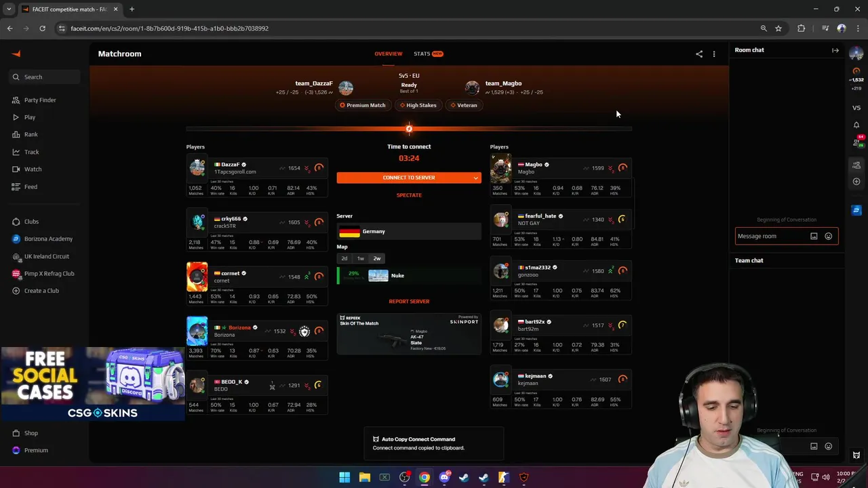The width and height of the screenshot is (868, 488).
Task: Click the Germany server entry
Action: coord(409,232)
